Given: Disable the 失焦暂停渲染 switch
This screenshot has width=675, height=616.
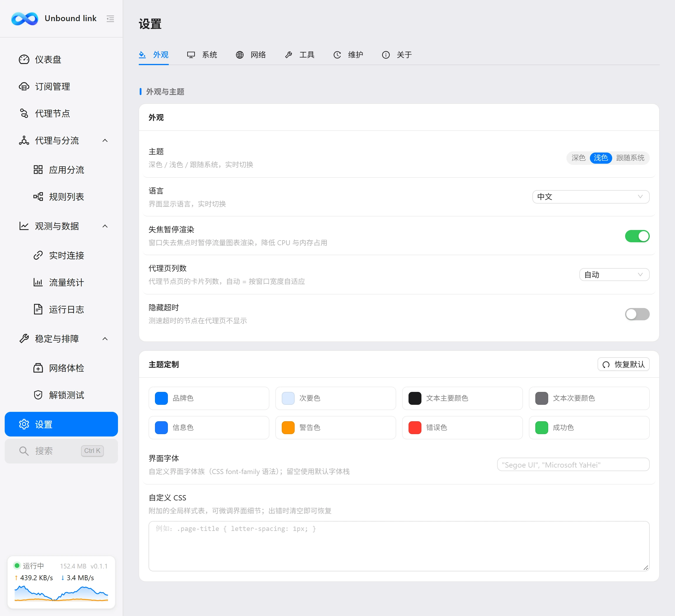Looking at the screenshot, I should pos(637,236).
